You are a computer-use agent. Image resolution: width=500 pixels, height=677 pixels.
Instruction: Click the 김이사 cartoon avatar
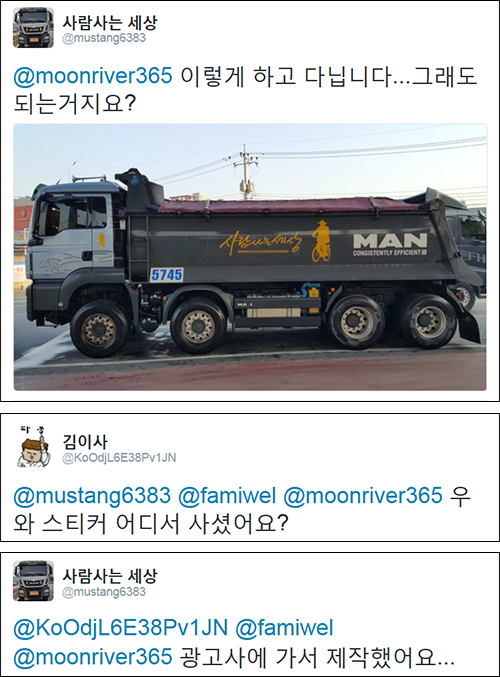pyautogui.click(x=34, y=447)
